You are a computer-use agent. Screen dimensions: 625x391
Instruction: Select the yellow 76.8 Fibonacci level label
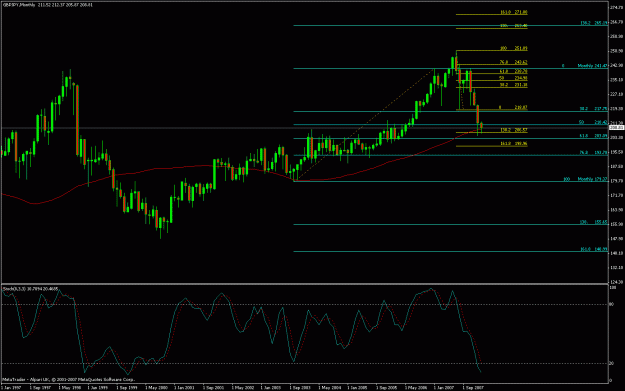pos(514,62)
